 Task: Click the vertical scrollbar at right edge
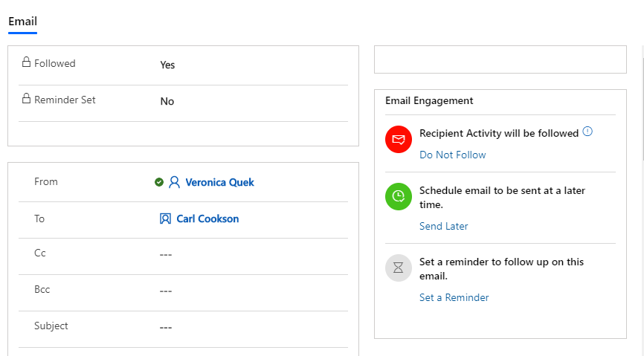click(x=643, y=109)
